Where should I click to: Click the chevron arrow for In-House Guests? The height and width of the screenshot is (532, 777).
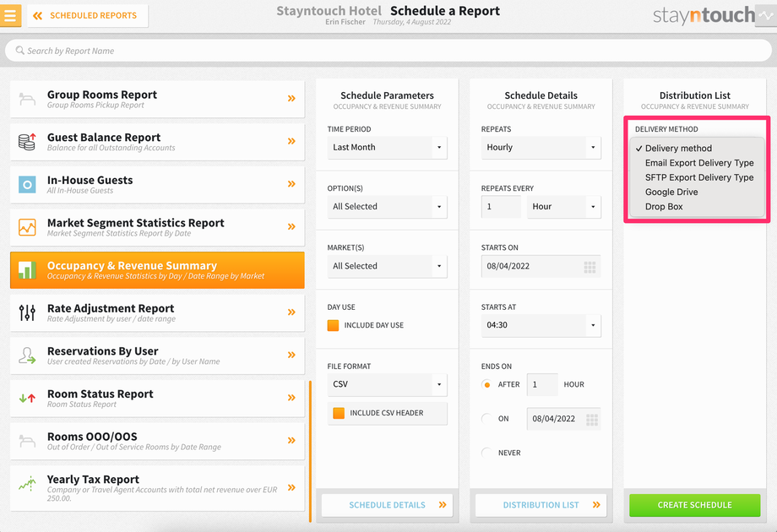tap(291, 184)
